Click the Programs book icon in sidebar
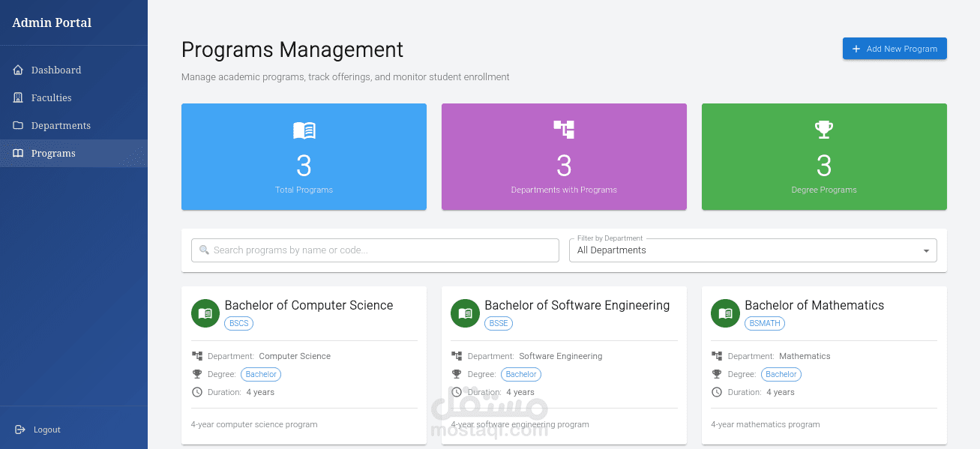The width and height of the screenshot is (980, 449). point(19,153)
